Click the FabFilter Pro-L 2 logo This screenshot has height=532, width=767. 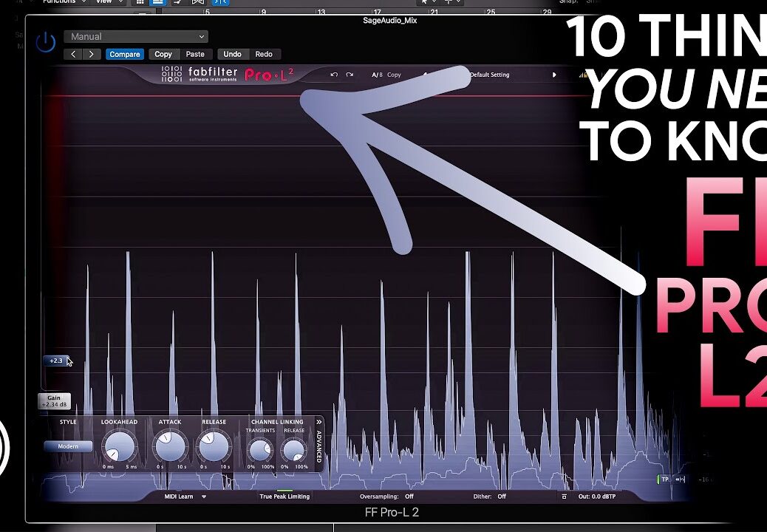228,75
